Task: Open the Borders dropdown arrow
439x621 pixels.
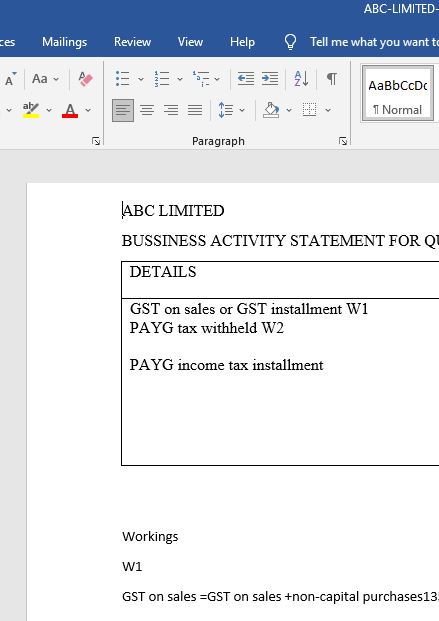Action: pos(328,110)
